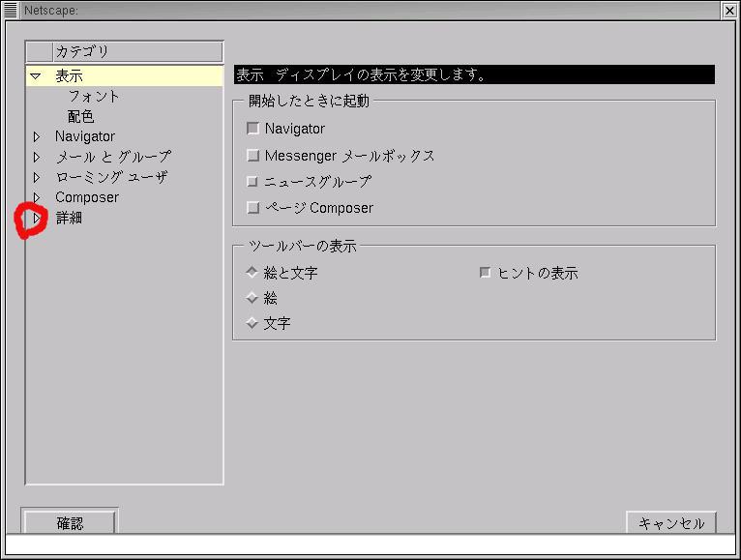The image size is (741, 560).
Task: Toggle the Navigator startup checkbox
Action: (252, 129)
